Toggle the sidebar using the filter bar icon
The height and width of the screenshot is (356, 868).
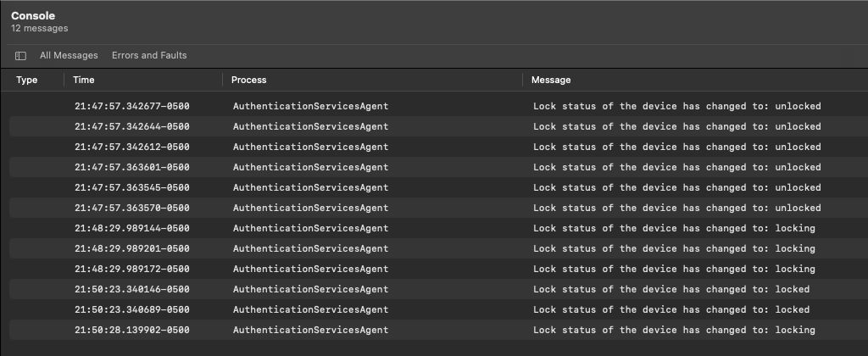pos(20,56)
